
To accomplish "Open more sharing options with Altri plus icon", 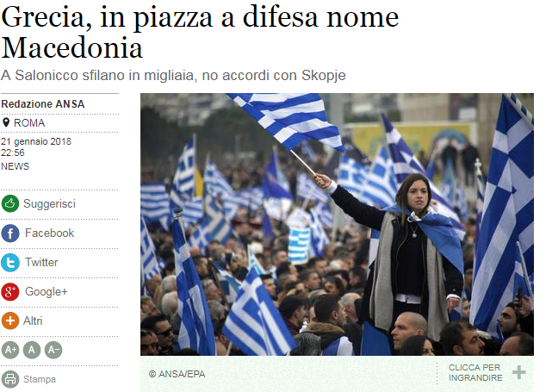I will (10, 320).
